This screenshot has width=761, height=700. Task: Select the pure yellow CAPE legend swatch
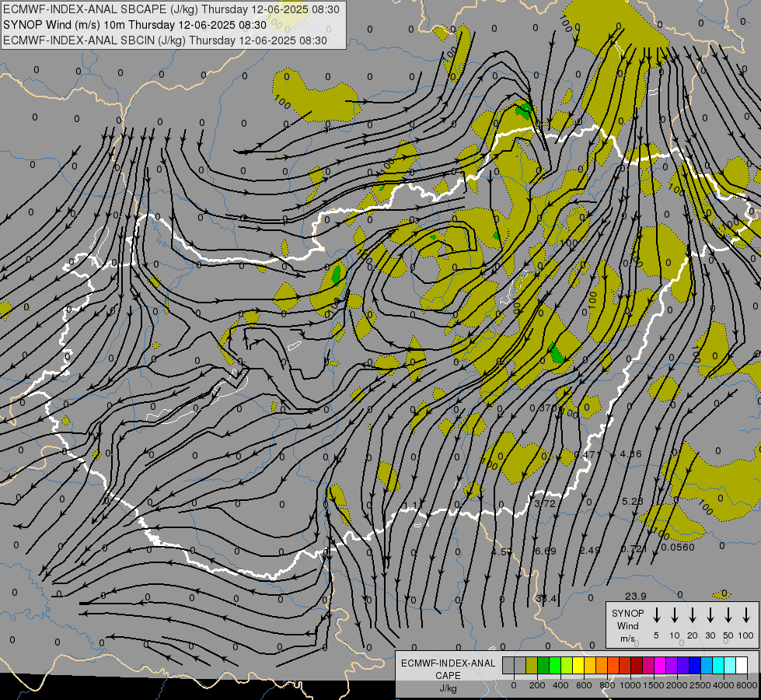click(x=578, y=665)
